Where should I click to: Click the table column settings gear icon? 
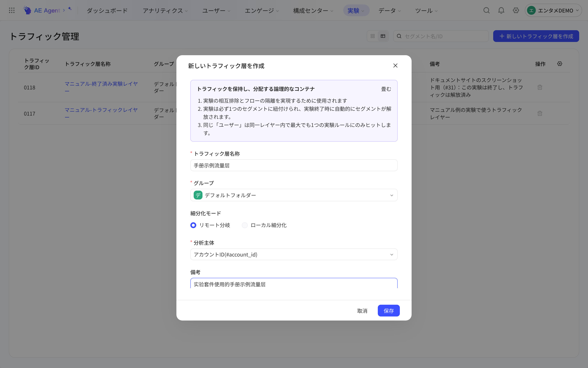tap(560, 64)
